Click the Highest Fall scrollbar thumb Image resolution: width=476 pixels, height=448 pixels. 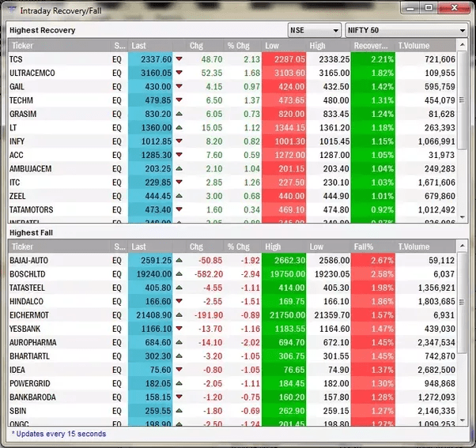point(462,303)
